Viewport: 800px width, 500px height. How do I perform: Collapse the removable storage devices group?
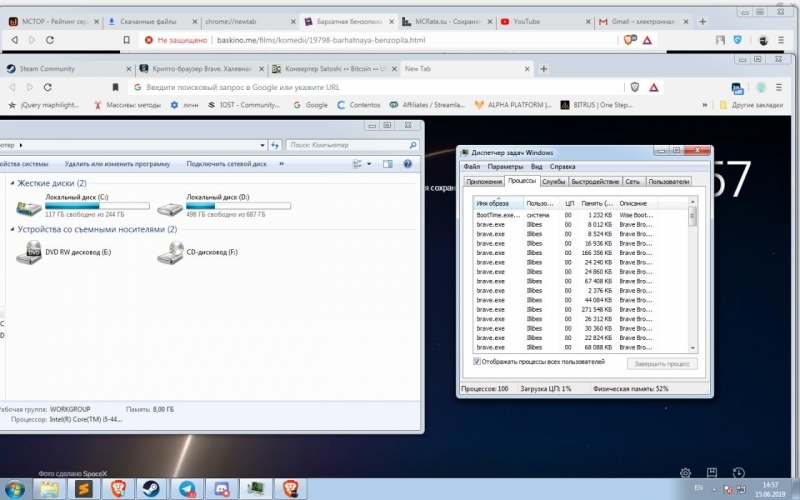point(12,230)
